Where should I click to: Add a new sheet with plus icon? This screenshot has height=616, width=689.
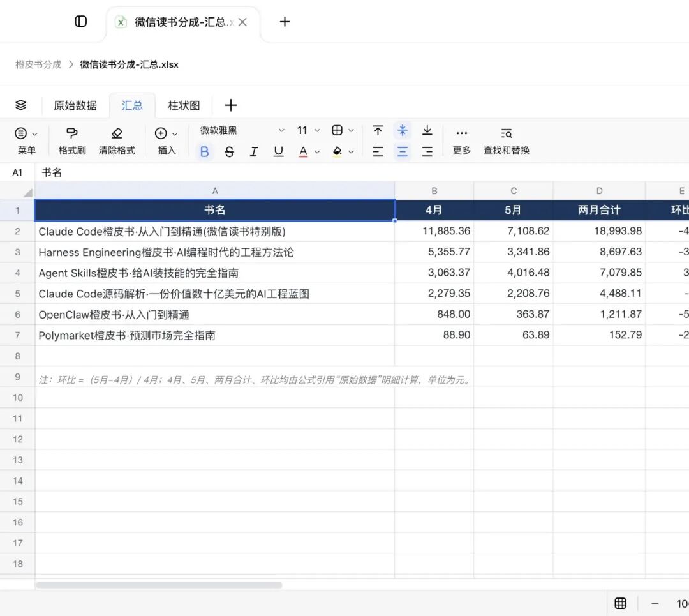[231, 105]
